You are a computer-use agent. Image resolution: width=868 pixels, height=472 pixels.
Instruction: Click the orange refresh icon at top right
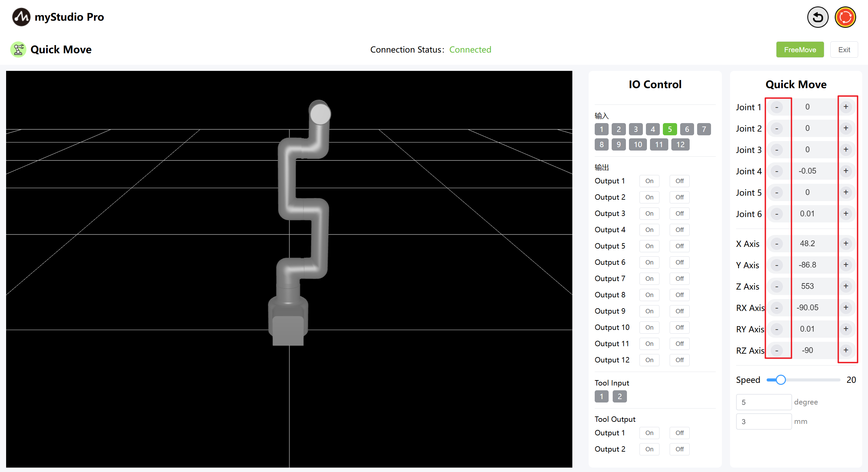845,17
